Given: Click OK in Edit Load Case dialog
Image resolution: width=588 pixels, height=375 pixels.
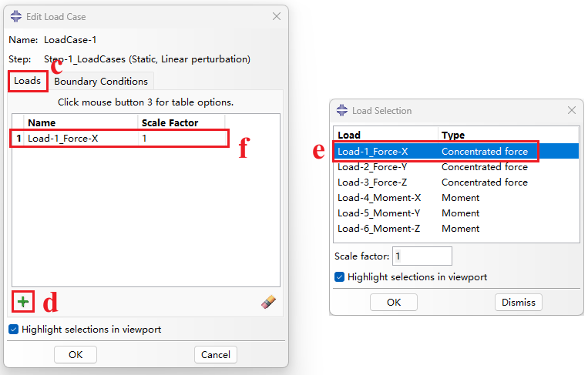Looking at the screenshot, I should point(76,354).
